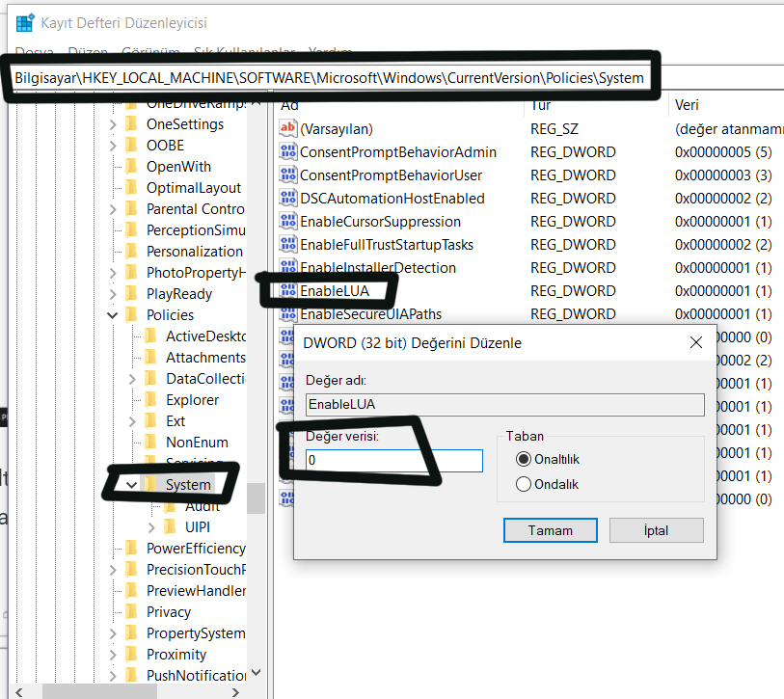Select the EnableSecureUIAPaths DWORD icon
Viewport: 784px width, 699px height.
[287, 314]
